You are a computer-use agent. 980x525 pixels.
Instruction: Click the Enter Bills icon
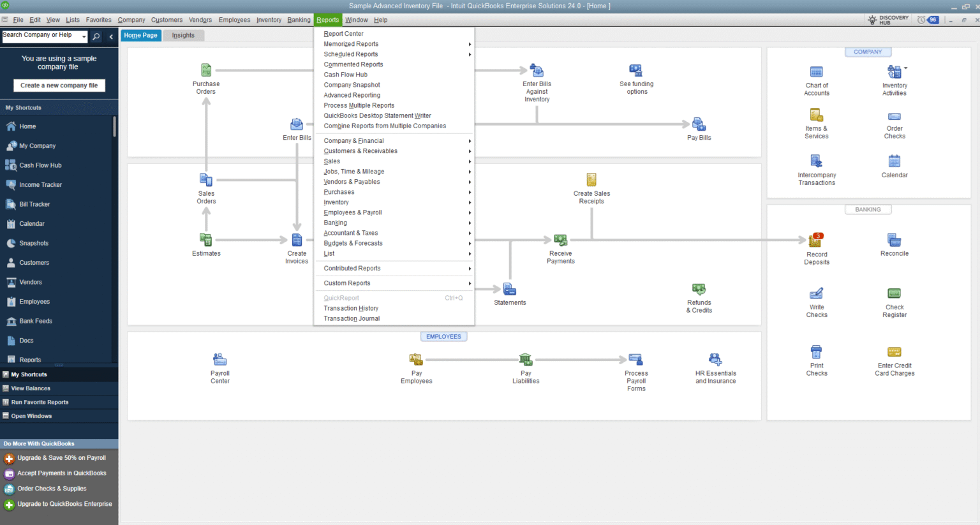click(297, 124)
